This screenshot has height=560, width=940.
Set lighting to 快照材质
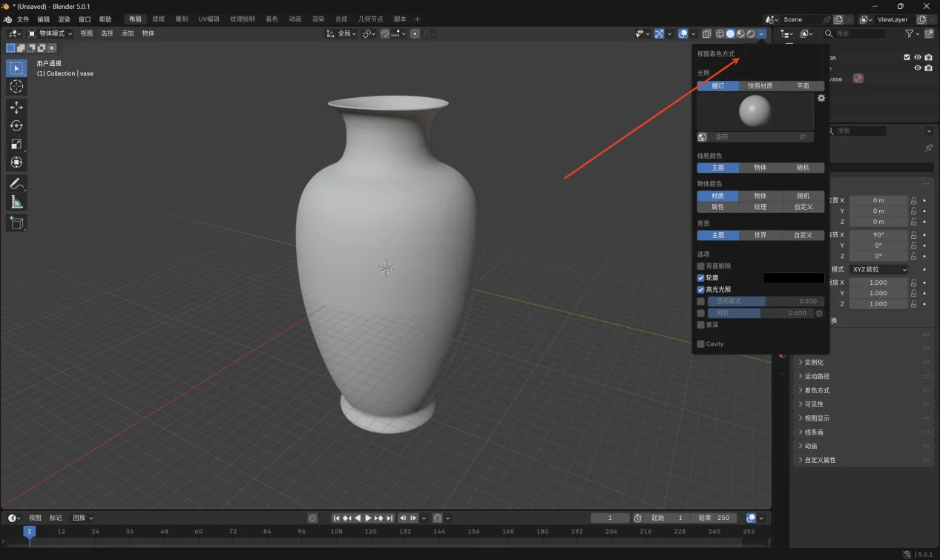760,86
